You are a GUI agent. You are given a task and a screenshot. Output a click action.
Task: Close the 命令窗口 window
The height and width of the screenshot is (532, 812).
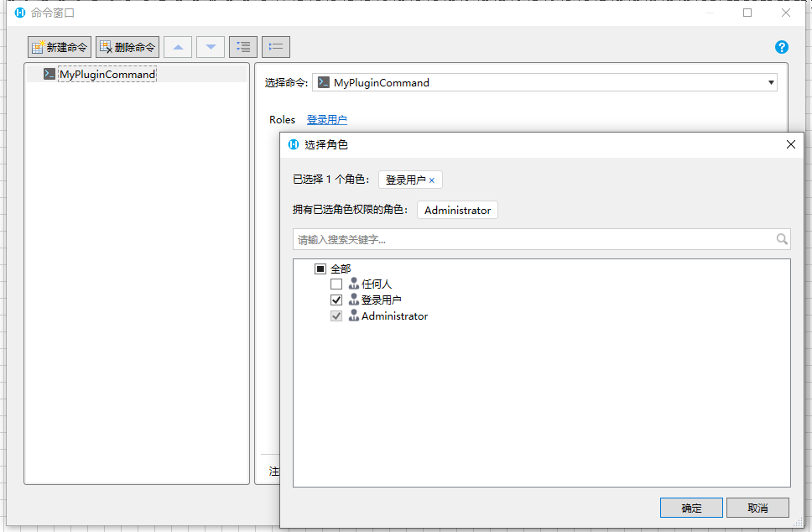[x=786, y=13]
